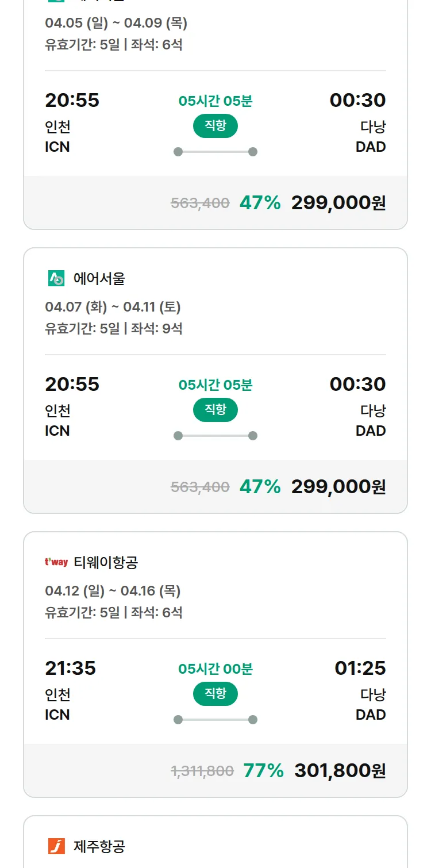The image size is (431, 868).
Task: Click 직항 badge on the T'way flight
Action: [x=215, y=694]
